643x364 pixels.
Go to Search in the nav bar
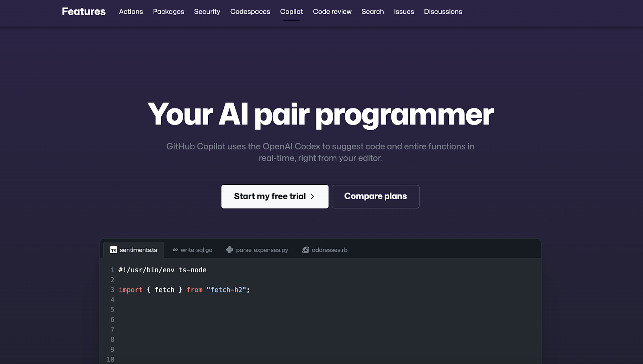point(373,12)
